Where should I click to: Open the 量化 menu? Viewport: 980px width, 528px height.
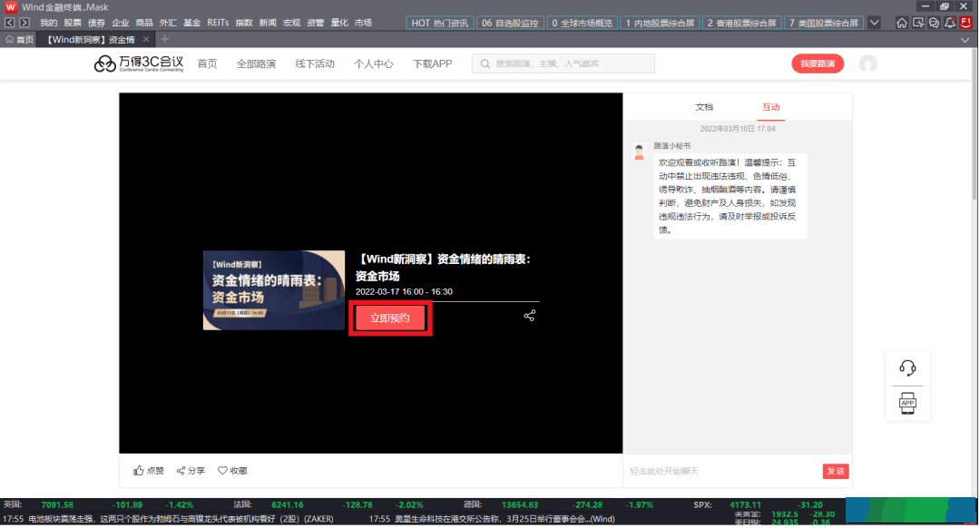[x=339, y=23]
